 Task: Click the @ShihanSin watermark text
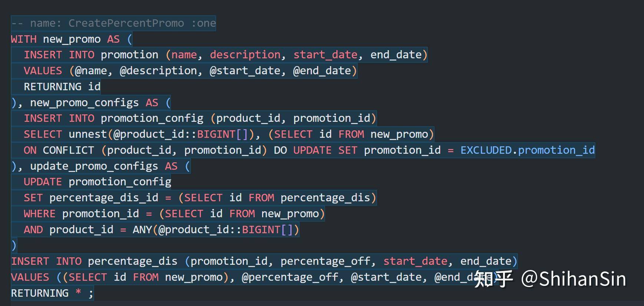[573, 279]
